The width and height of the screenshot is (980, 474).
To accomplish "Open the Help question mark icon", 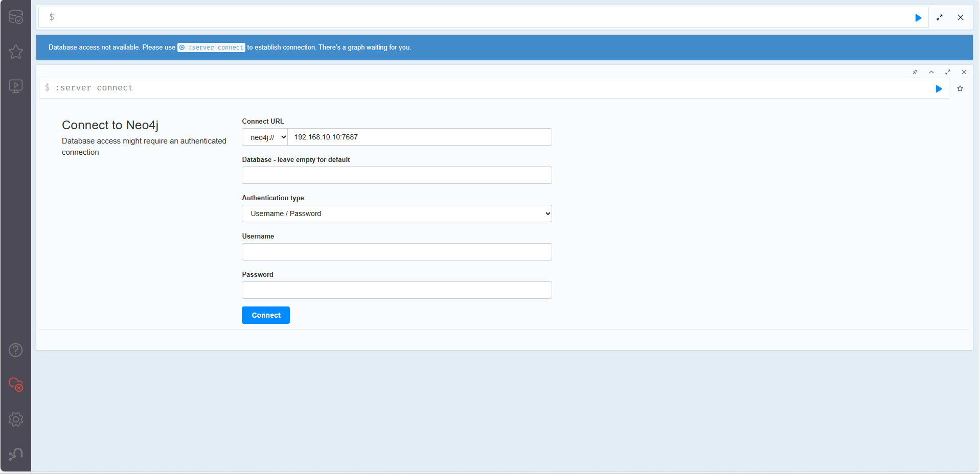I will (x=16, y=350).
